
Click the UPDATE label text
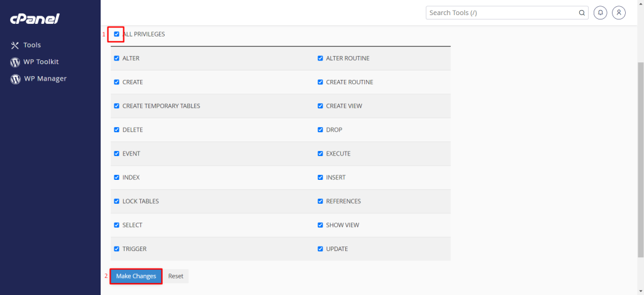(x=337, y=249)
